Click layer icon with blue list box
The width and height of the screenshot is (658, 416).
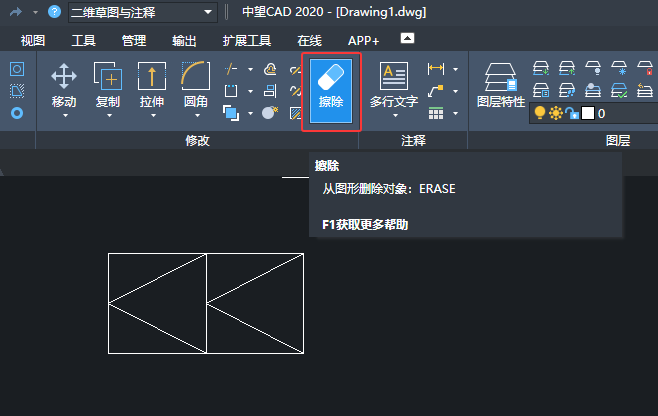coord(541,90)
